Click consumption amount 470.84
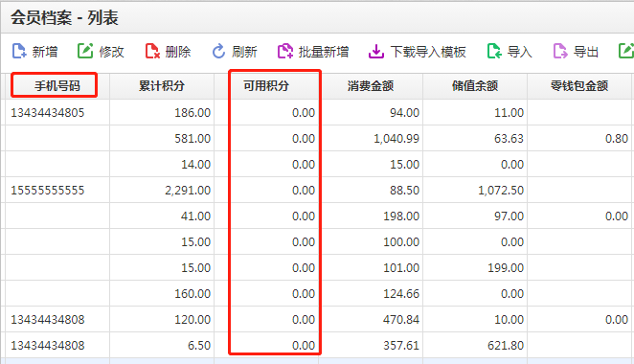The image size is (634, 364). (401, 320)
